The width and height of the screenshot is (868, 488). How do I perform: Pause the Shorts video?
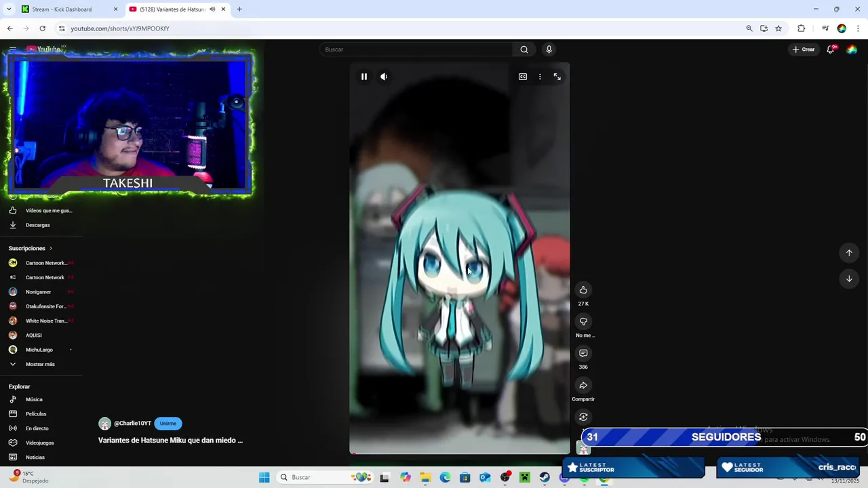click(x=364, y=77)
